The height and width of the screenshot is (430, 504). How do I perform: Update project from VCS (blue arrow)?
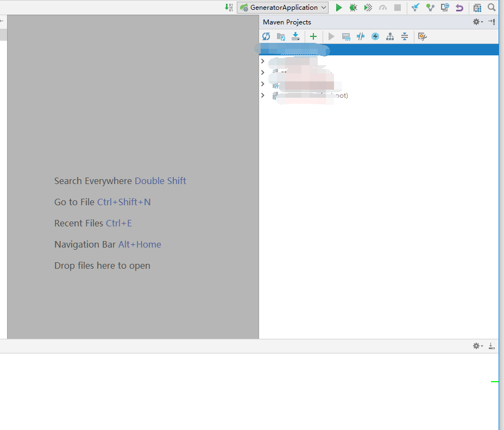(415, 8)
